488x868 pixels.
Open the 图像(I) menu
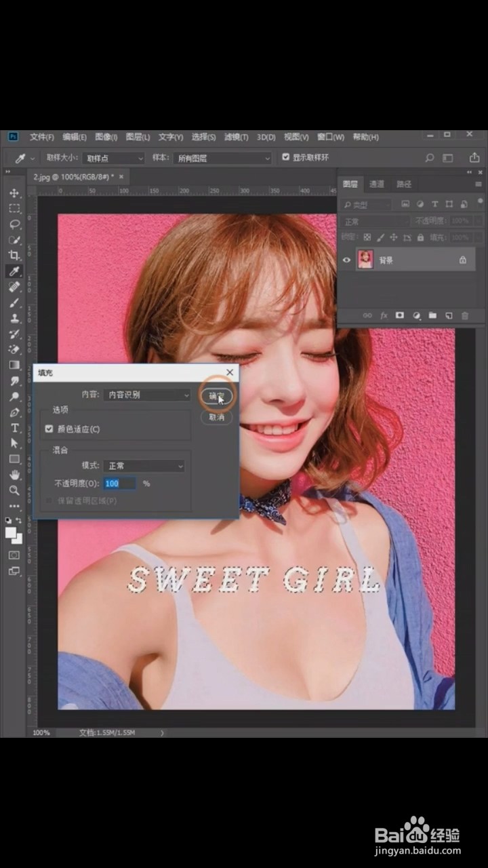(106, 137)
